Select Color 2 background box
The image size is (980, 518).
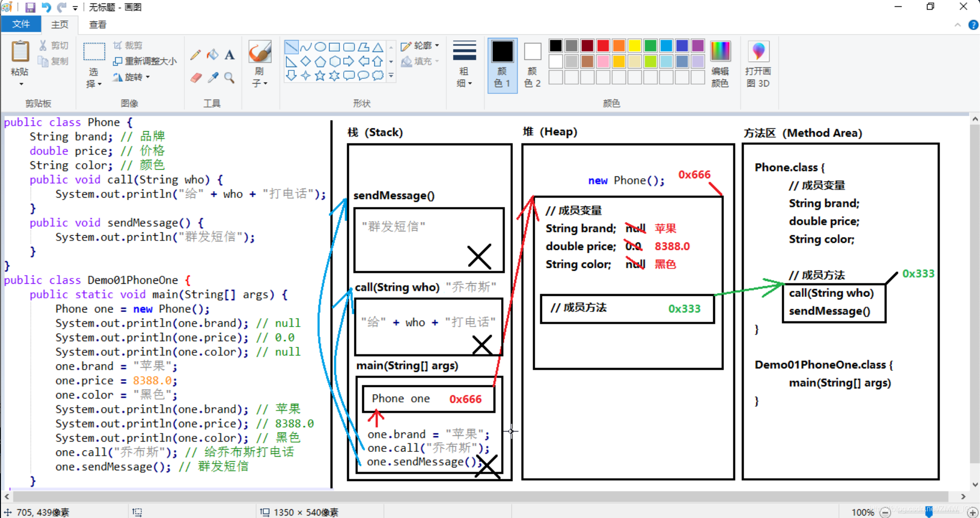(532, 64)
